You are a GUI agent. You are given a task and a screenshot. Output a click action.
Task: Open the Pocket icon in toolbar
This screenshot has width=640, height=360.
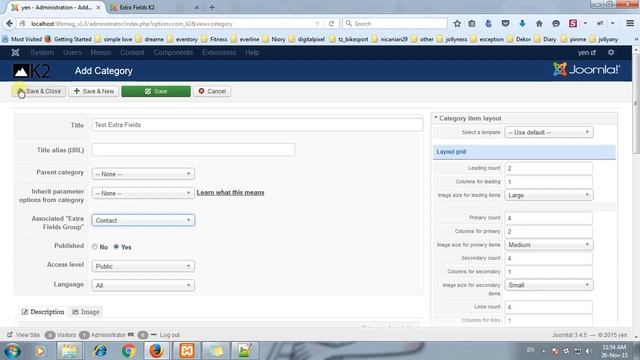(505, 24)
